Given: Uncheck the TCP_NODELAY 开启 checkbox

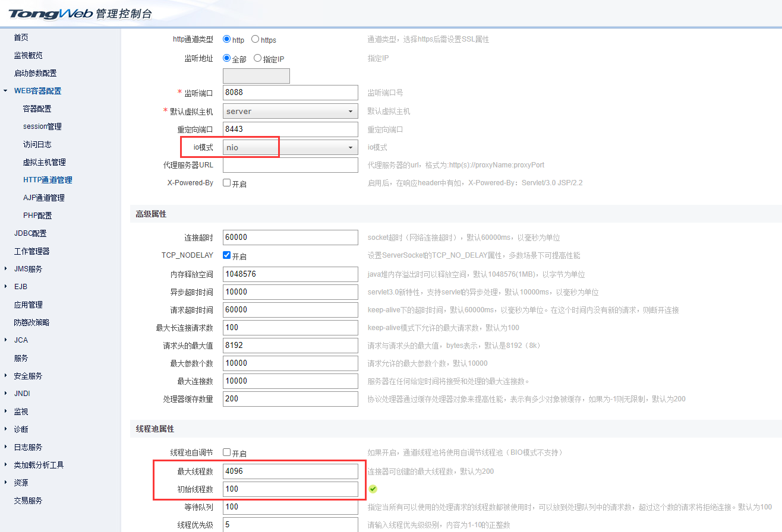Looking at the screenshot, I should click(226, 255).
